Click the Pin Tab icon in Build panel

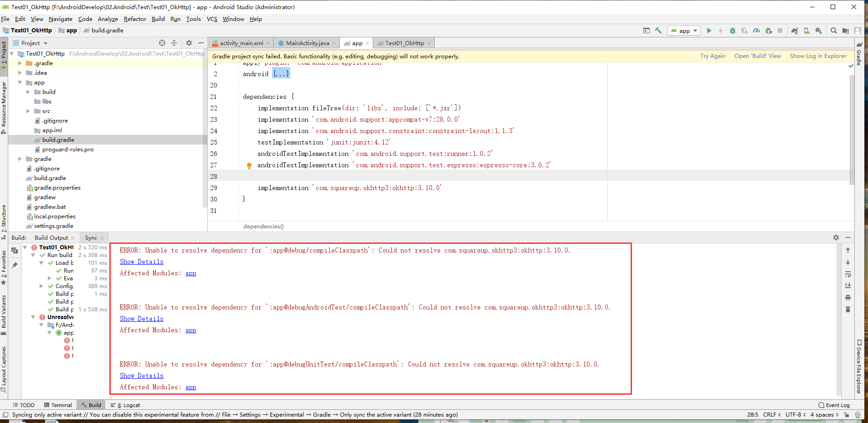[15, 265]
